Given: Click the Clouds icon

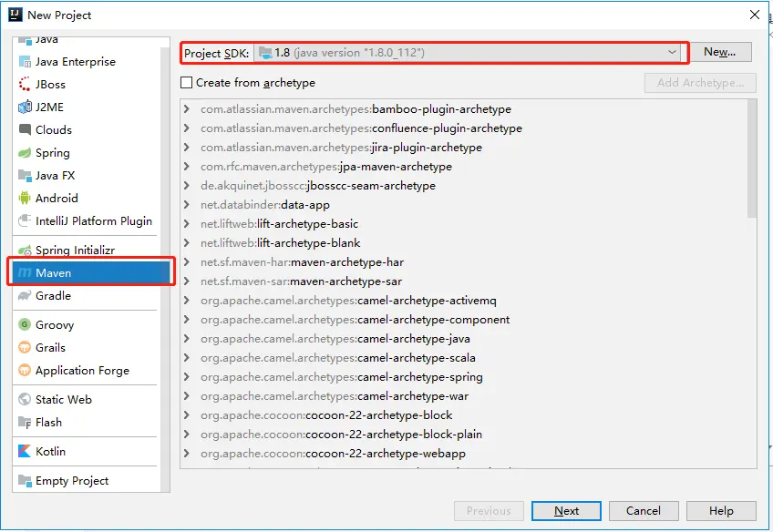Looking at the screenshot, I should (x=25, y=129).
